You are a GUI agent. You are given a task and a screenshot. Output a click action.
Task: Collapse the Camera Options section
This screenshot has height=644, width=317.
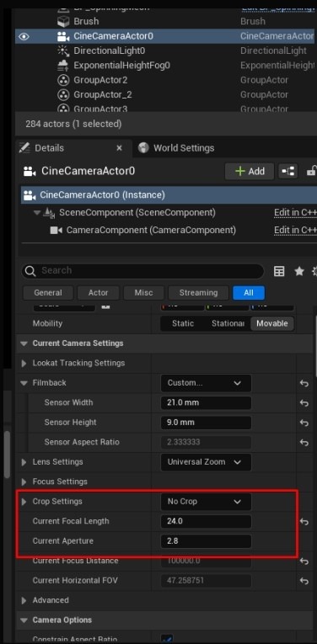pos(24,620)
